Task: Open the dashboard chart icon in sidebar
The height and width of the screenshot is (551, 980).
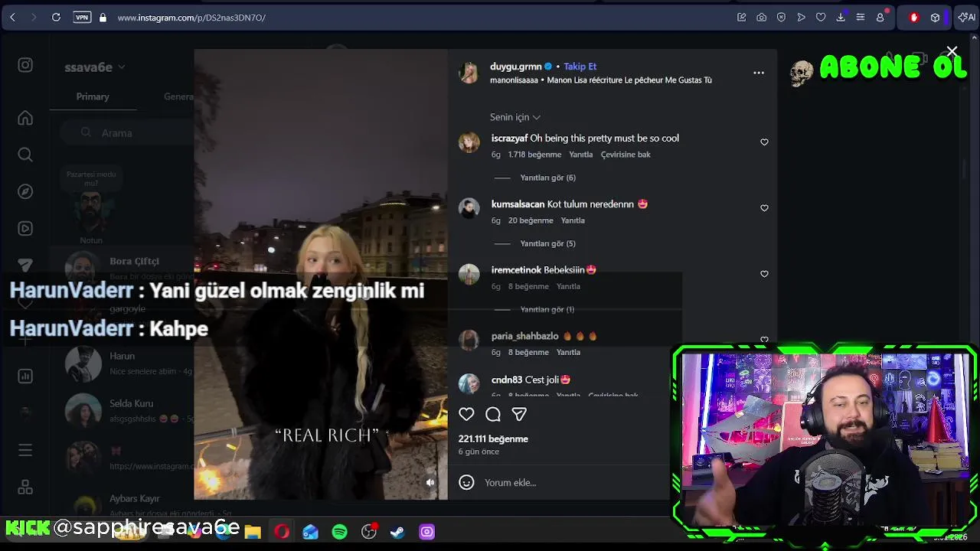Action: click(25, 376)
